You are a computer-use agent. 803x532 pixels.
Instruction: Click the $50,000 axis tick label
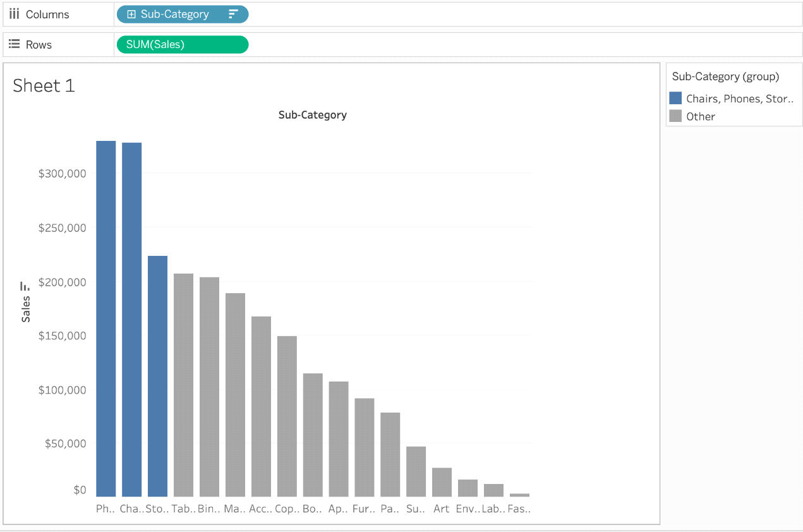pyautogui.click(x=65, y=444)
